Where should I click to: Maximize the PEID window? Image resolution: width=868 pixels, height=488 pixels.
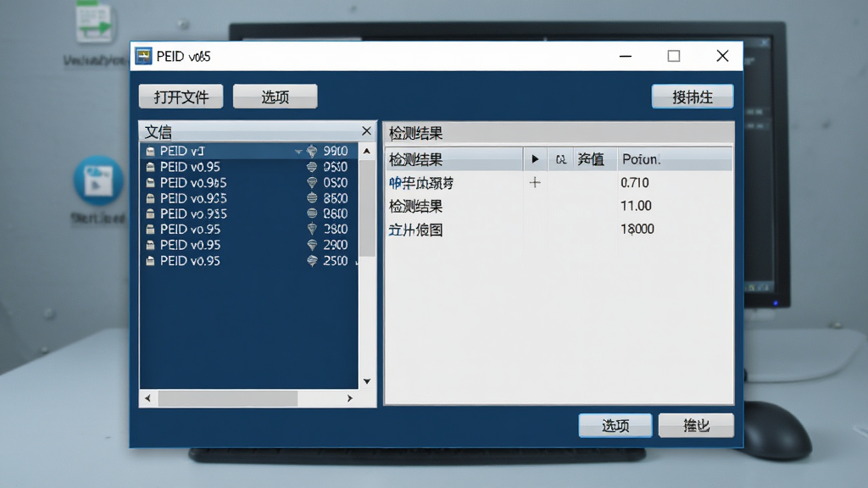(x=674, y=56)
